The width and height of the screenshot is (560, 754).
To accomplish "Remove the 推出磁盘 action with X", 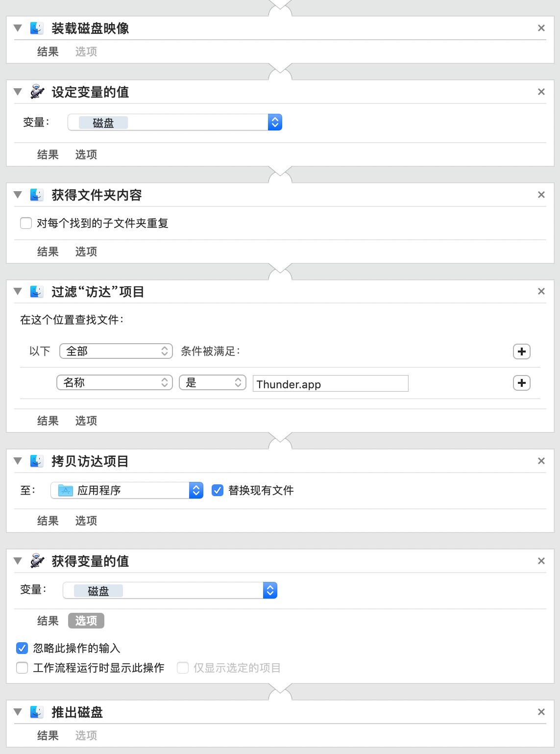I will pyautogui.click(x=541, y=712).
